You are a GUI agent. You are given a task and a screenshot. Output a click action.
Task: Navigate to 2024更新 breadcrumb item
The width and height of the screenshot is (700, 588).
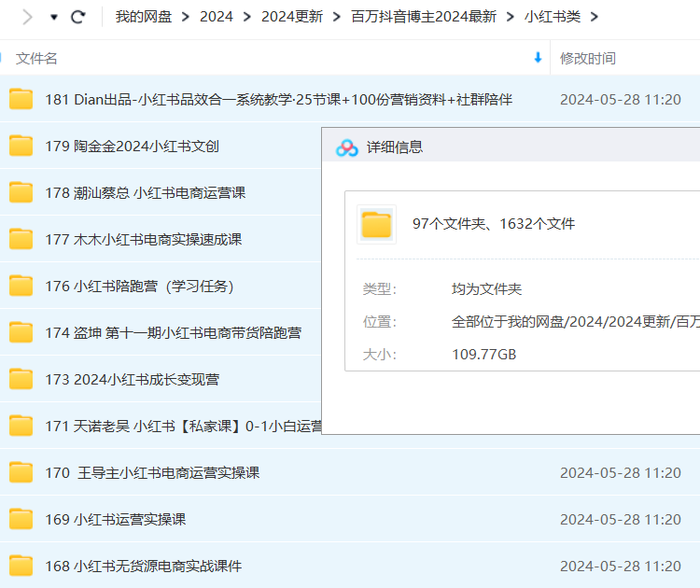292,17
